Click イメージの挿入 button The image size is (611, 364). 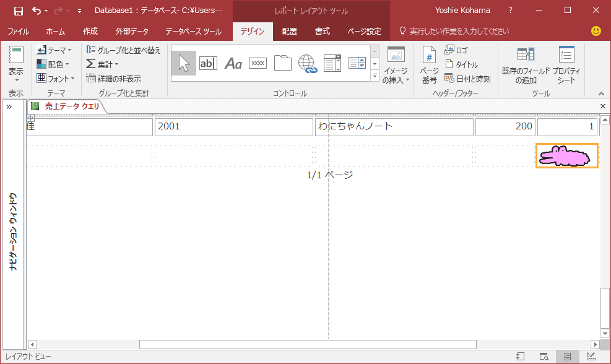coord(396,65)
